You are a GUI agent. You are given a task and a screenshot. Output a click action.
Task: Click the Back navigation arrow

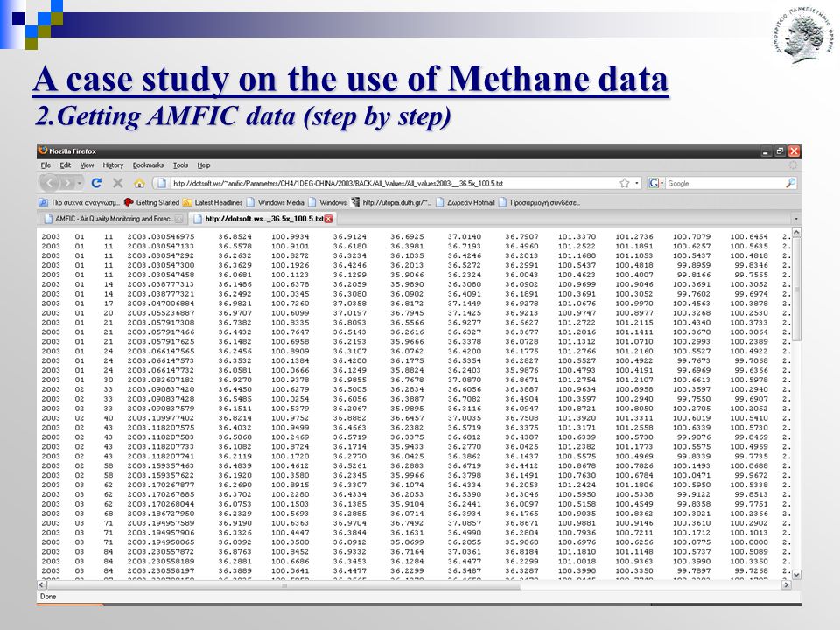point(50,183)
